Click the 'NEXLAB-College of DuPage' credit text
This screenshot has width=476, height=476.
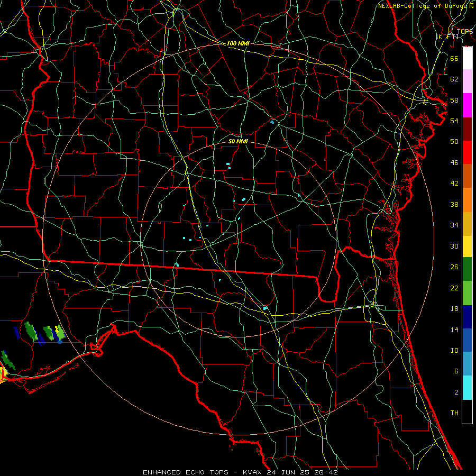coord(423,6)
